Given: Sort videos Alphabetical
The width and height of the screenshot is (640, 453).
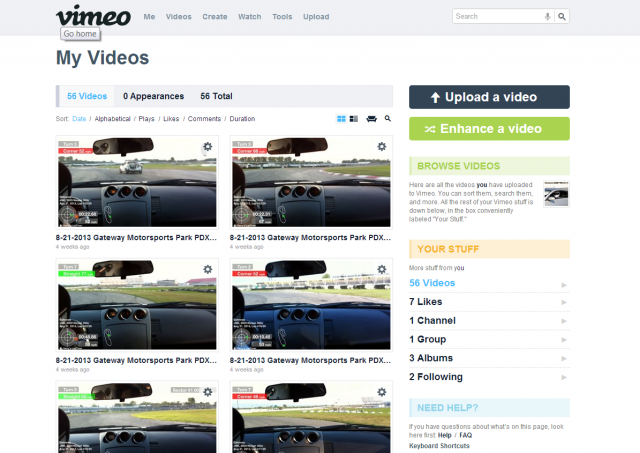Looking at the screenshot, I should (112, 119).
